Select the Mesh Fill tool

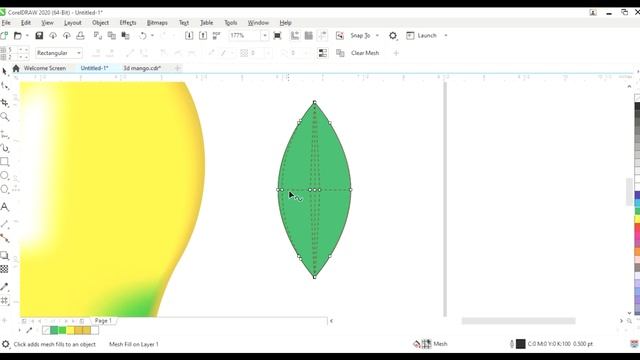[x=4, y=301]
